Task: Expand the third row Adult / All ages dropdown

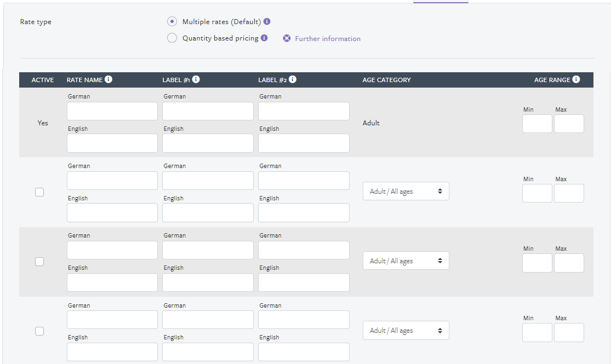Action: 406,261
